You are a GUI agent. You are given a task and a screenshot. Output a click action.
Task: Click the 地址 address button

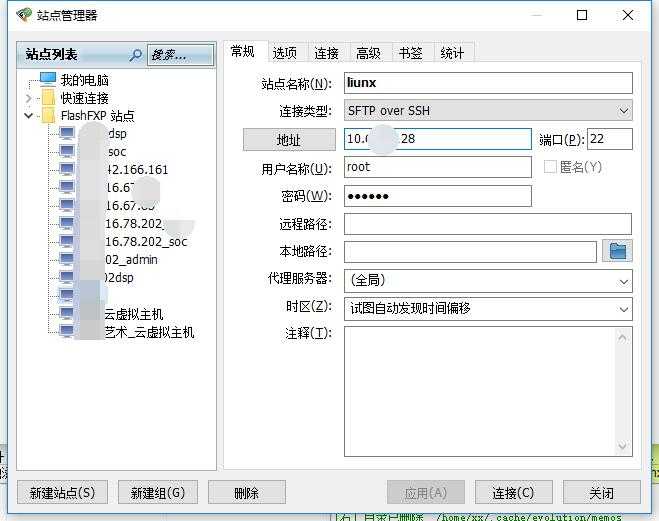289,139
